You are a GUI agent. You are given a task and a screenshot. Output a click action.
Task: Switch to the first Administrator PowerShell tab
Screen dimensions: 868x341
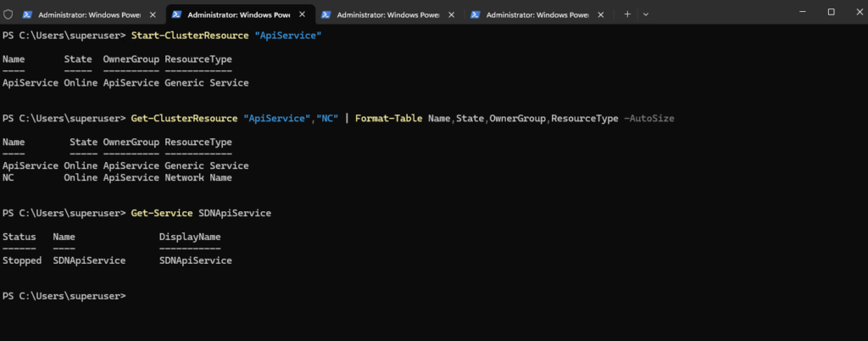pyautogui.click(x=90, y=15)
